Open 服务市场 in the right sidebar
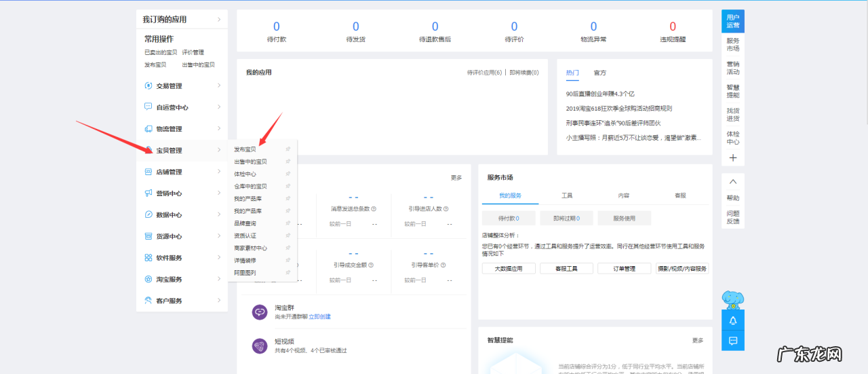868x374 pixels. click(733, 45)
